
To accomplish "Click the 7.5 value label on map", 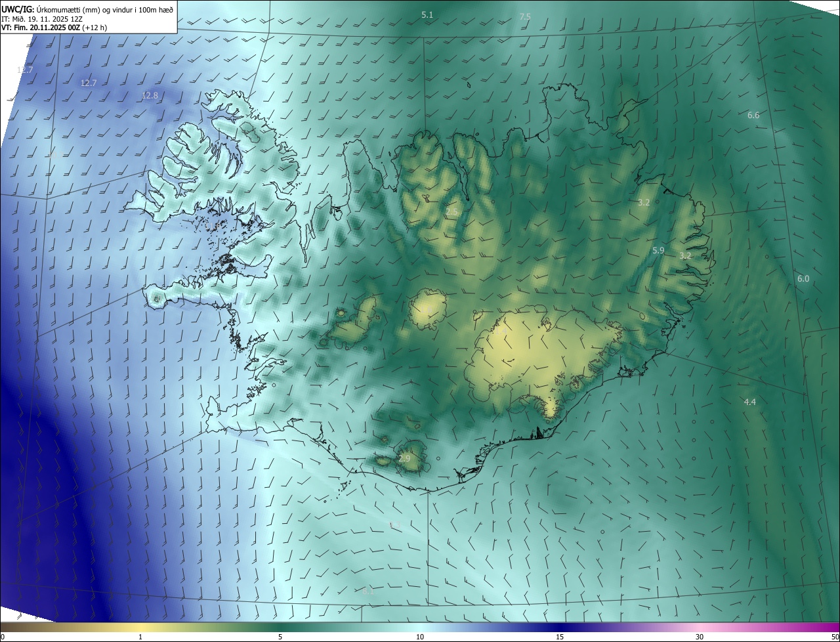I will [x=525, y=17].
